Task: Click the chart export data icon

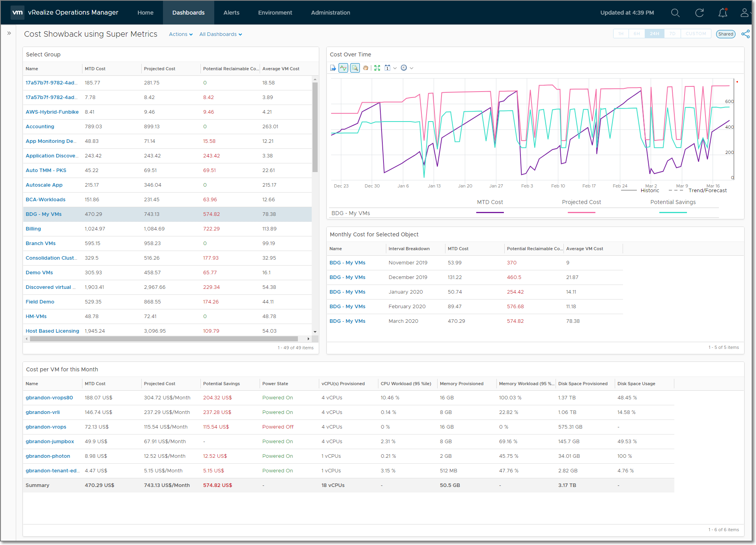Action: coord(333,68)
